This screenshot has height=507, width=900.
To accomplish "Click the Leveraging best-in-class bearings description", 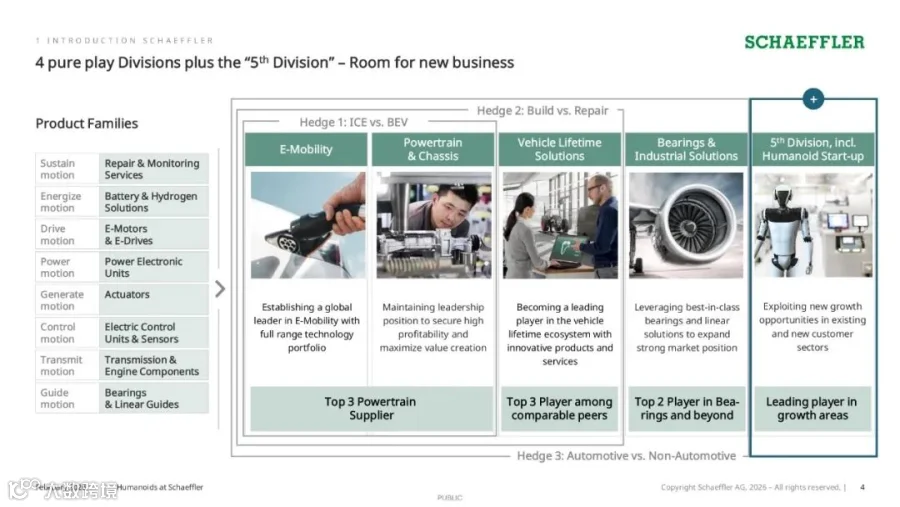I will (x=686, y=327).
